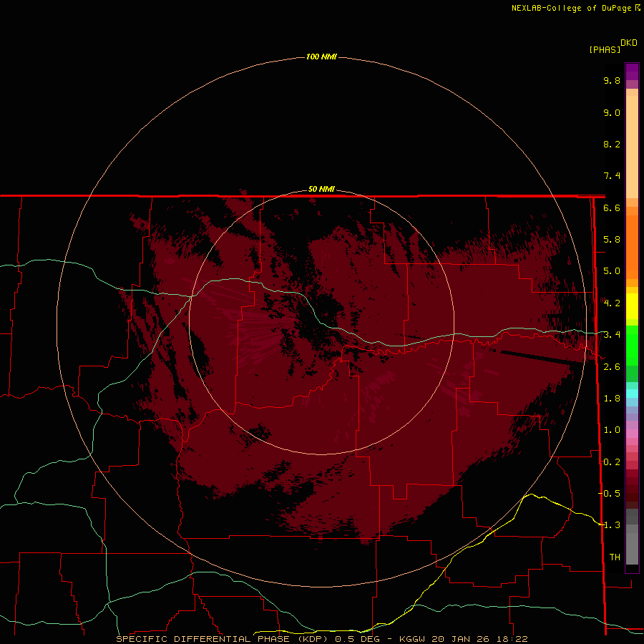Image resolution: width=644 pixels, height=644 pixels.
Task: Click the DKD label above the color bar
Action: coord(629,43)
